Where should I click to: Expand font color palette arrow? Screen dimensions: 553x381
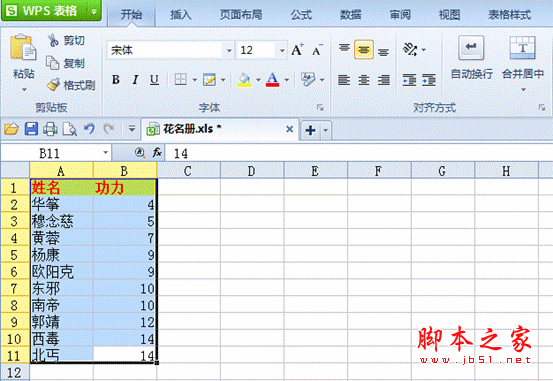coord(286,80)
